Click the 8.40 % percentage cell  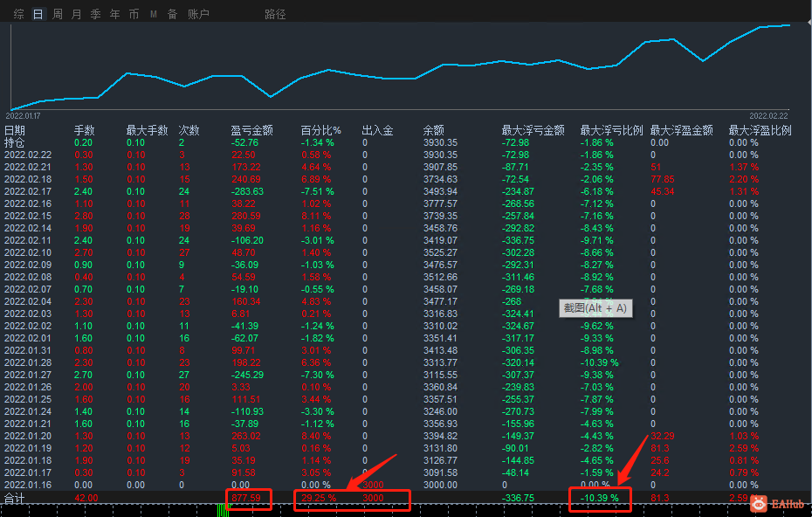316,436
